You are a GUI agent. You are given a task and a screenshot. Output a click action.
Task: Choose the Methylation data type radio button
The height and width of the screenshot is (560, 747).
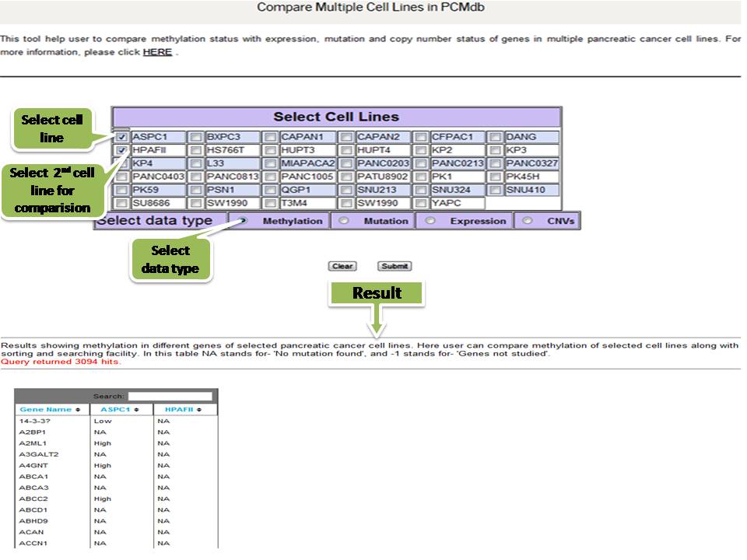click(x=244, y=221)
